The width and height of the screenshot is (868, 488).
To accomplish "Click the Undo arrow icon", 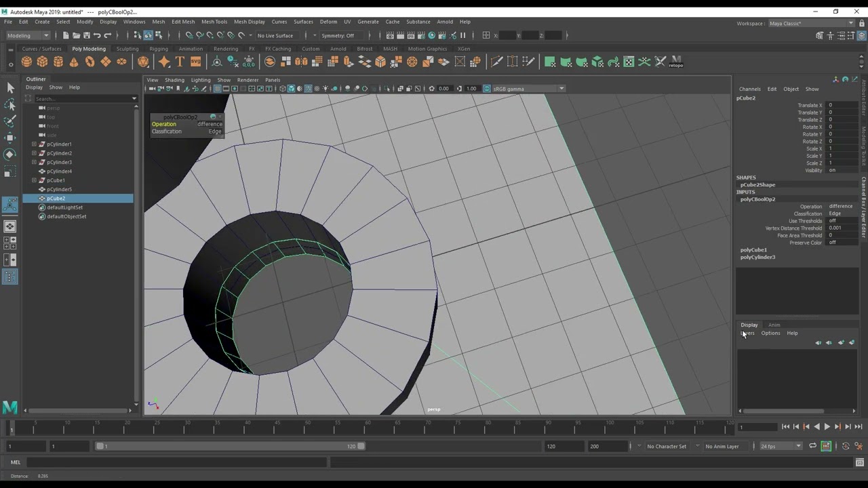I will [x=97, y=35].
